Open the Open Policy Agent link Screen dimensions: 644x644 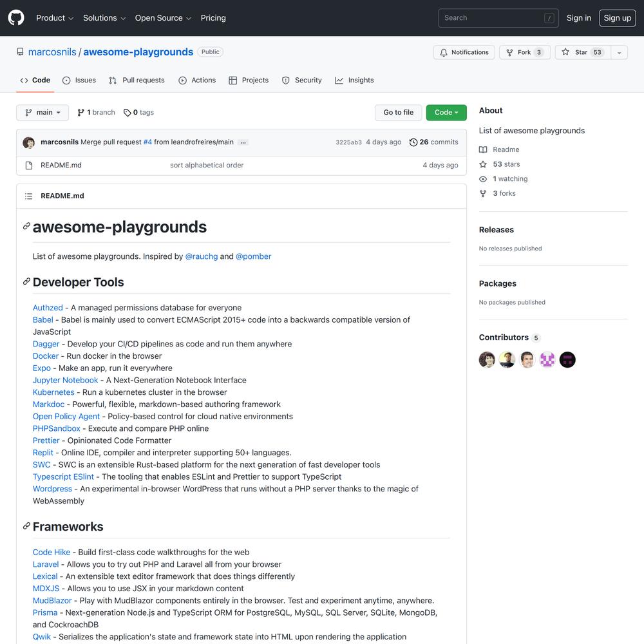tap(66, 417)
